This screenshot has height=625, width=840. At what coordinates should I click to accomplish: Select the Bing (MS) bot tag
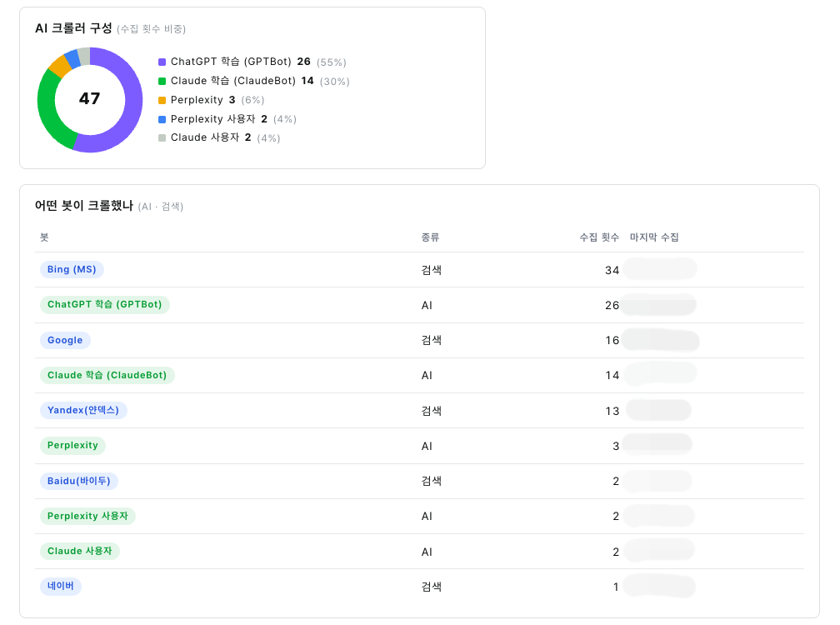(72, 269)
